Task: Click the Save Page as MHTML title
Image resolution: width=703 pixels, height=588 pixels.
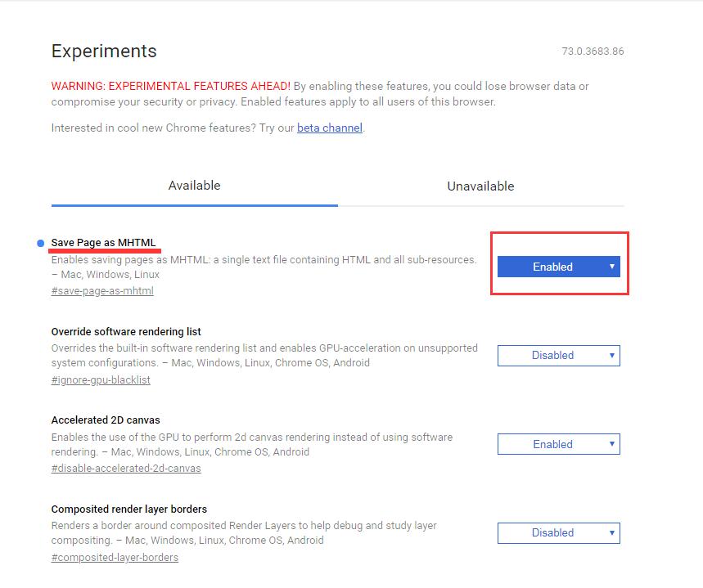Action: (x=103, y=243)
